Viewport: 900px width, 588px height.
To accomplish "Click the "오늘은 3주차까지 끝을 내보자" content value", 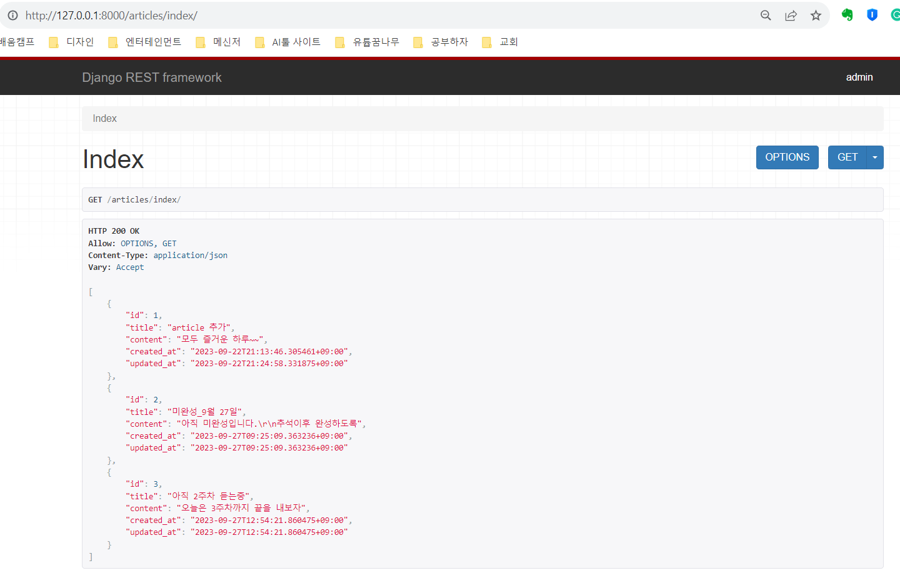I will [x=241, y=508].
